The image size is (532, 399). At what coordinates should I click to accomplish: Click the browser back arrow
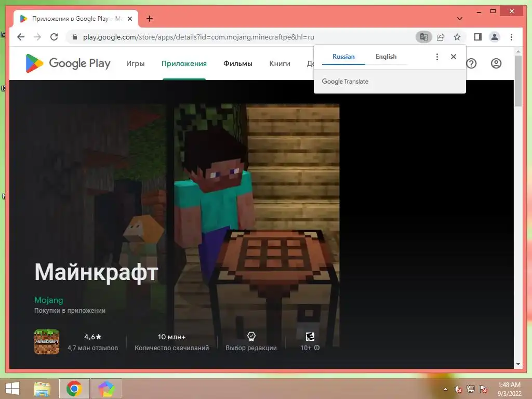click(x=21, y=37)
